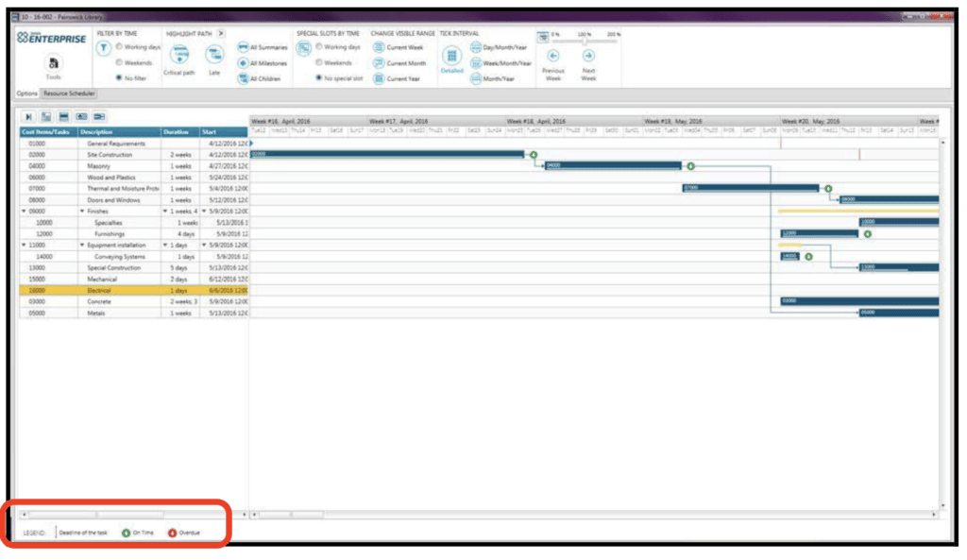Collapse the 09000 row in Cost Items column
Screen dimensions: 967x560
[24, 211]
